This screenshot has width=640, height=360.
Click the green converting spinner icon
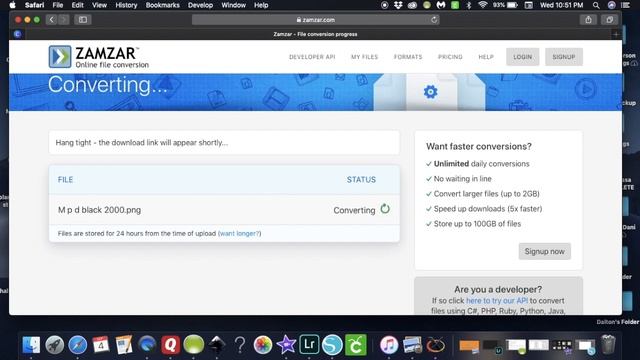tap(385, 209)
